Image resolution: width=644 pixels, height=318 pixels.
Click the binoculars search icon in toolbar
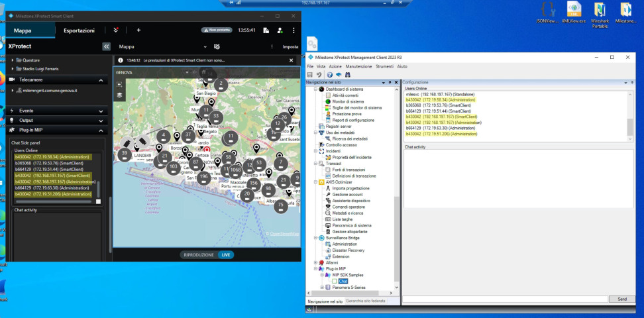pos(347,75)
